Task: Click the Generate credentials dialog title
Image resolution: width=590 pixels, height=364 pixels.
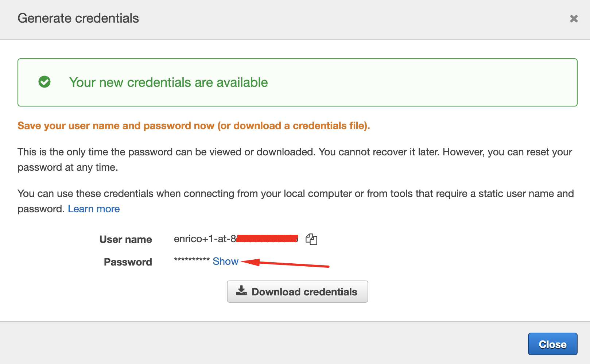Action: (x=78, y=18)
